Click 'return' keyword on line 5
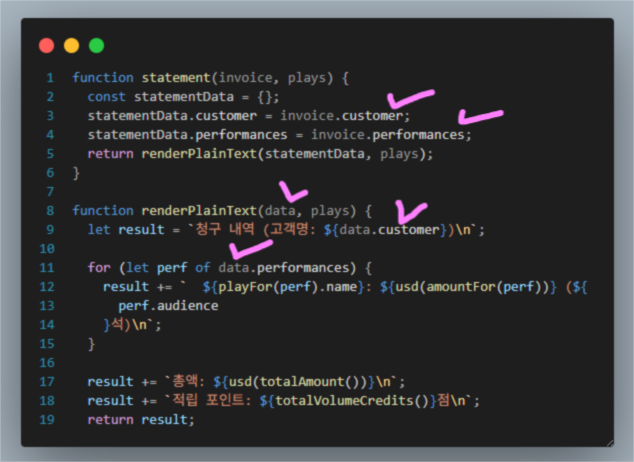The image size is (634, 462). click(110, 154)
